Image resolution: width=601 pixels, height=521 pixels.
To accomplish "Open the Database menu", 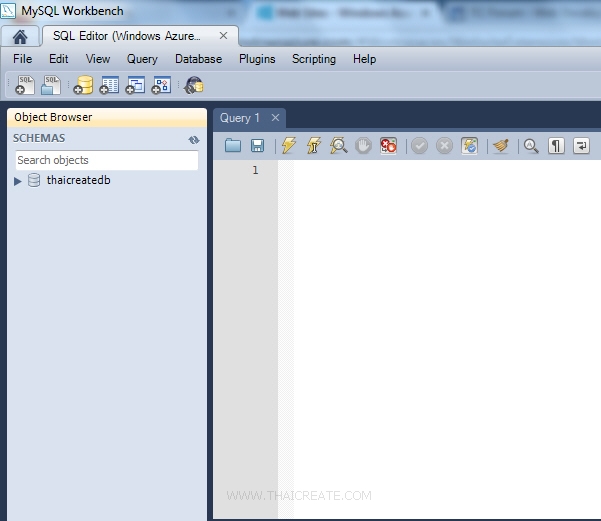I will click(x=199, y=59).
